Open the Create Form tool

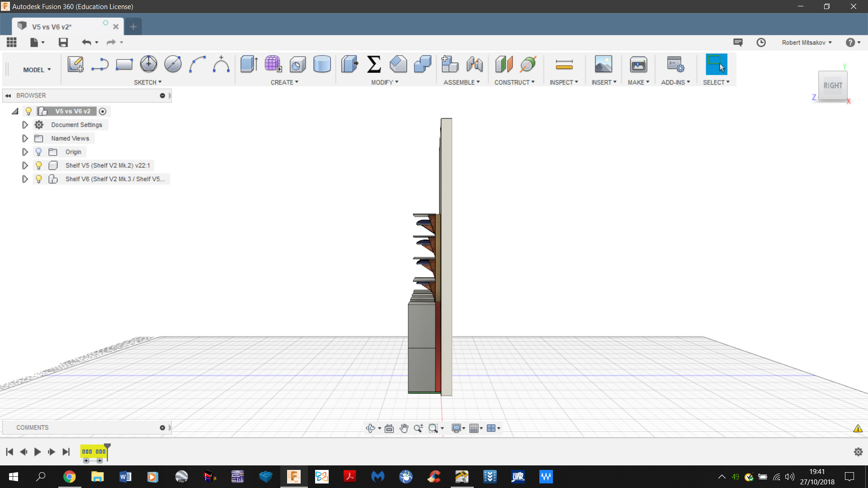coord(273,64)
